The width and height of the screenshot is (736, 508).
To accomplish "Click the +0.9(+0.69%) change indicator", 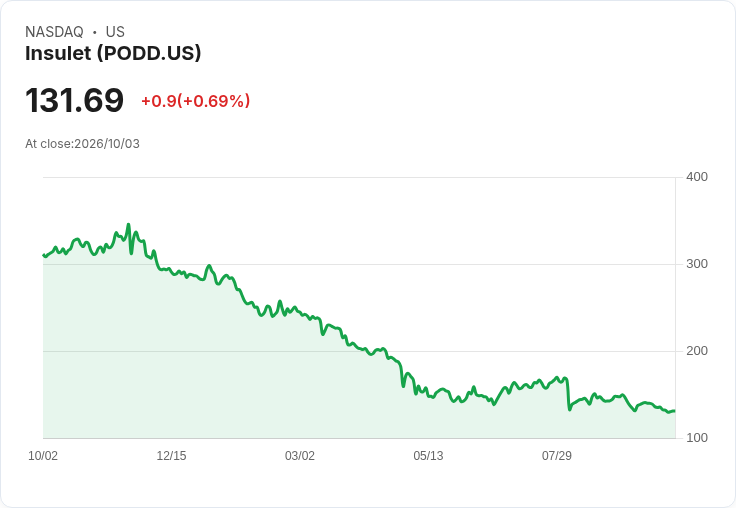I will pyautogui.click(x=196, y=101).
